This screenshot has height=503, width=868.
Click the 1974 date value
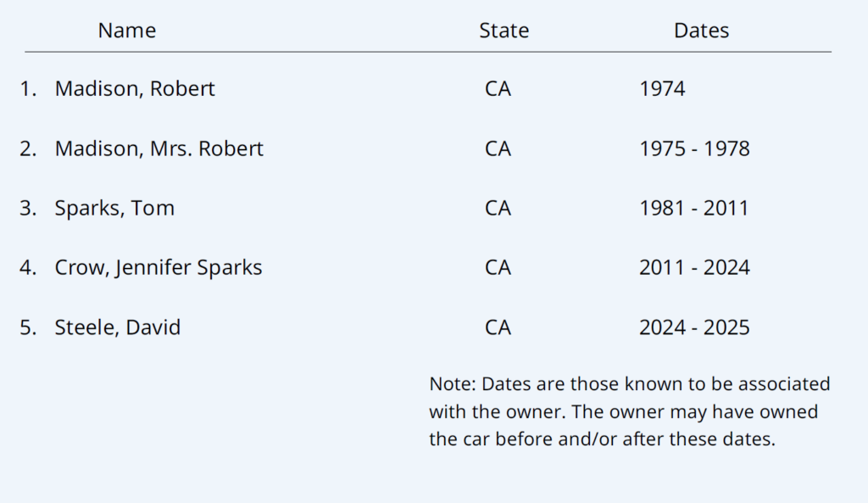coord(662,89)
